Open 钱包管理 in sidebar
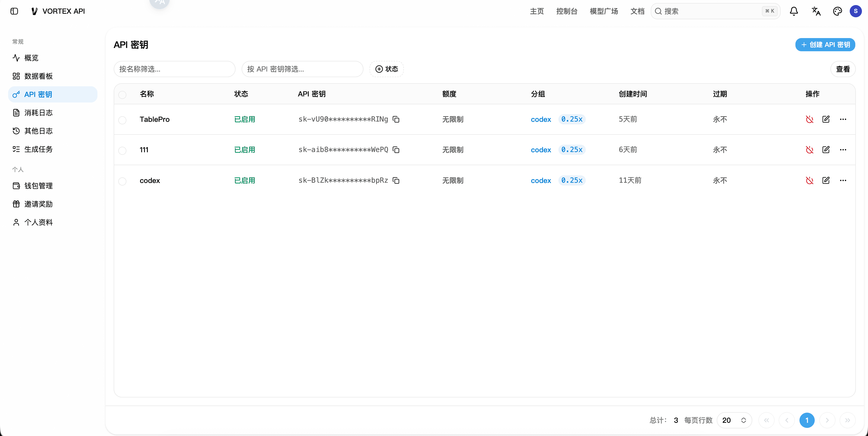This screenshot has width=868, height=436. coord(53,186)
